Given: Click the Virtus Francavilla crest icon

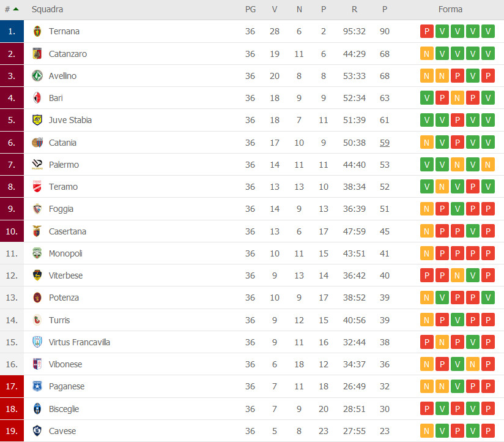Looking at the screenshot, I should [x=37, y=342].
